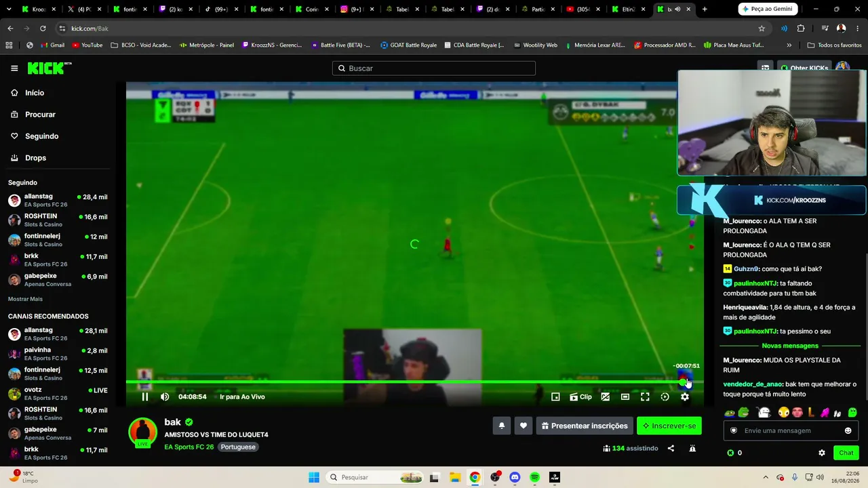Focus the Buscar search field
Image resolution: width=868 pixels, height=488 pixels.
(434, 68)
